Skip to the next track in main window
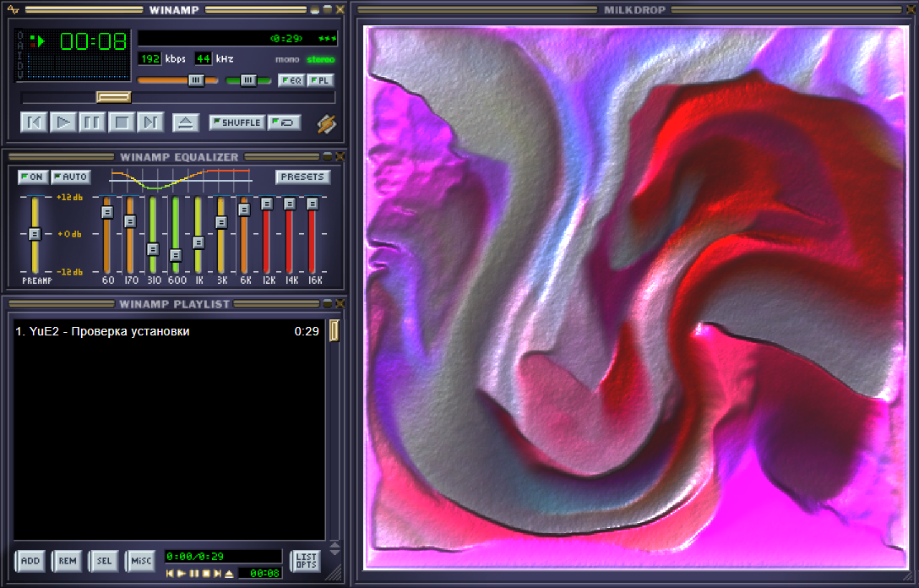Screen dimensions: 919x588 coord(150,122)
